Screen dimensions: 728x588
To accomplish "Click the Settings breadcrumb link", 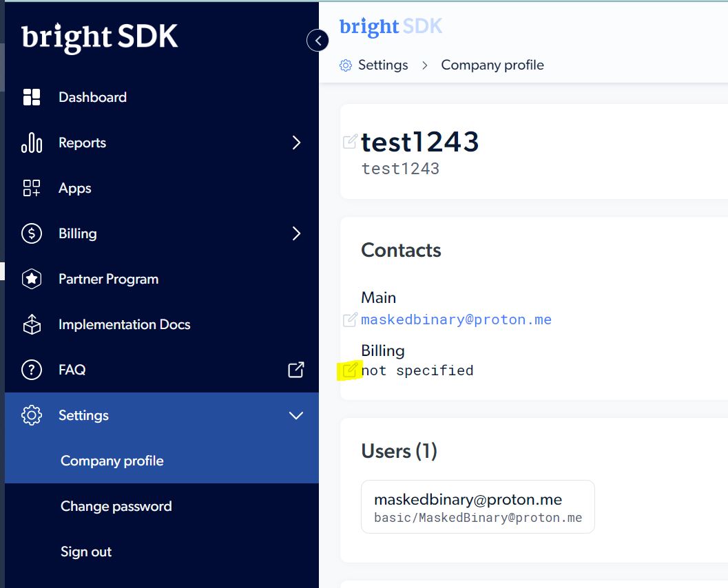I will click(x=382, y=65).
